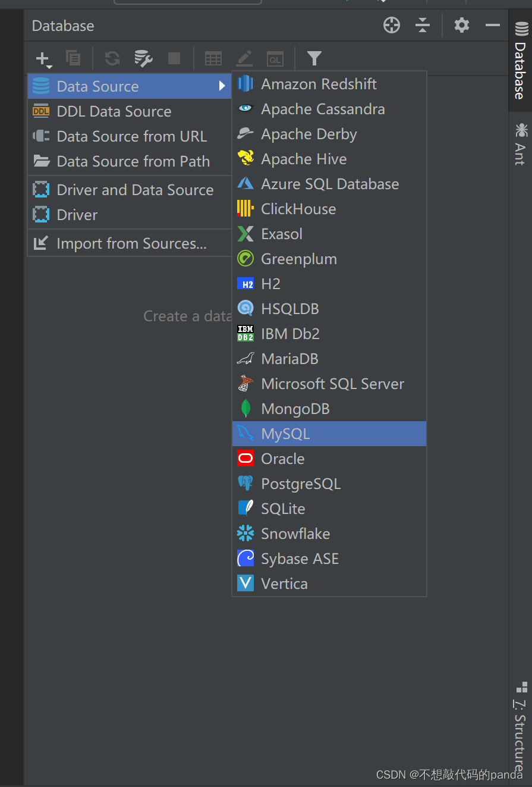Select PostgreSQL data source
The image size is (532, 787).
pos(329,484)
